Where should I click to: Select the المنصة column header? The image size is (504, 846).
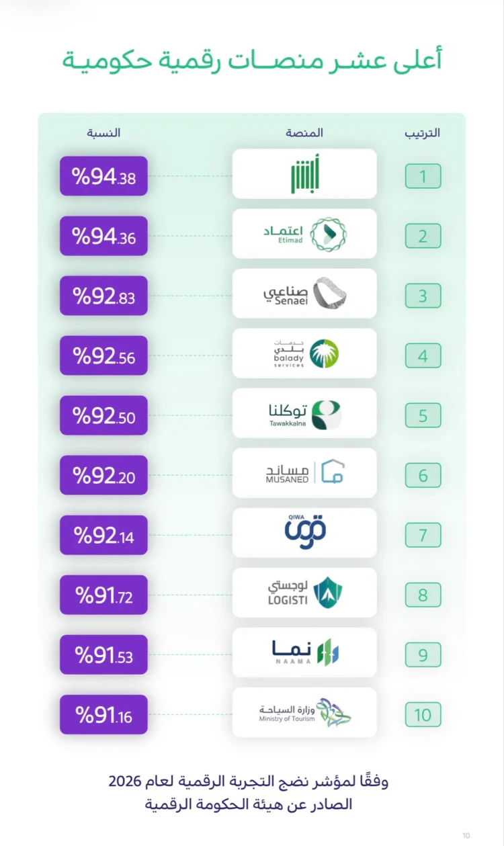click(304, 132)
